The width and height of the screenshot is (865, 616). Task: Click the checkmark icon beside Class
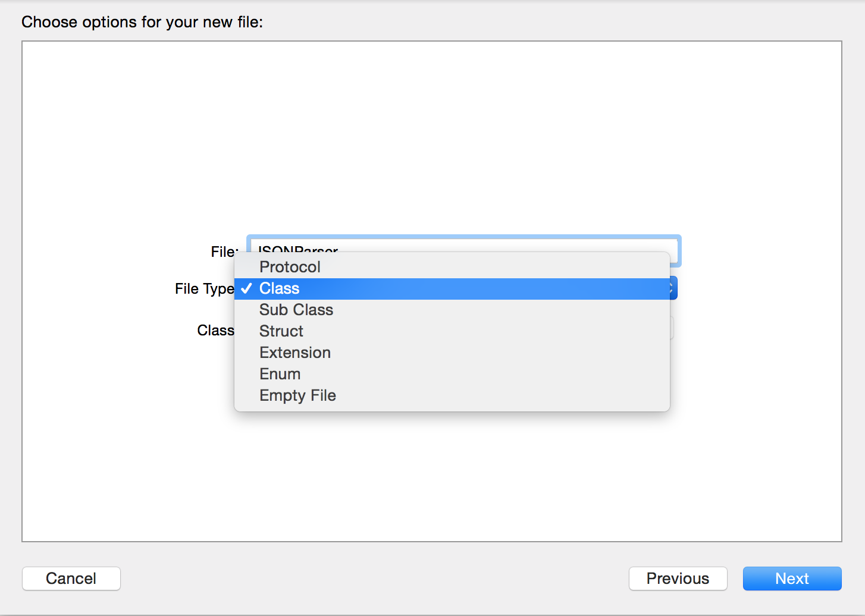tap(246, 288)
